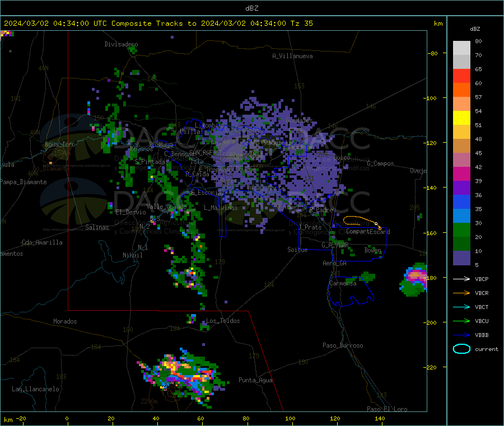Click the VBBB legend label
This screenshot has height=426, width=504.
[x=482, y=335]
